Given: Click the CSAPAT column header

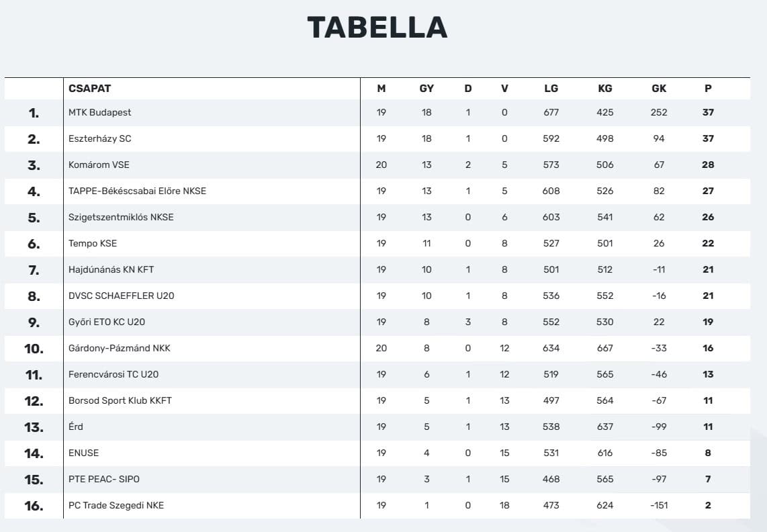Looking at the screenshot, I should 89,88.
